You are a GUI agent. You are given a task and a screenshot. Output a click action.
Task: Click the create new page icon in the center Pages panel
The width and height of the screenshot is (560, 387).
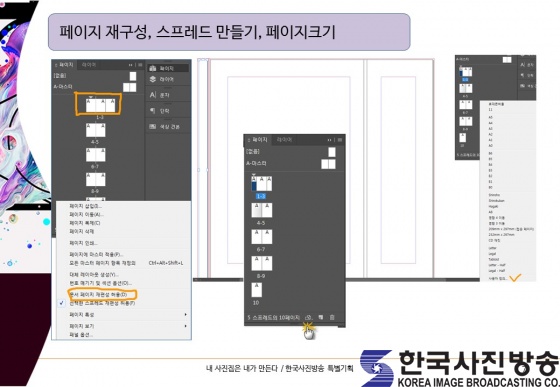pos(321,317)
